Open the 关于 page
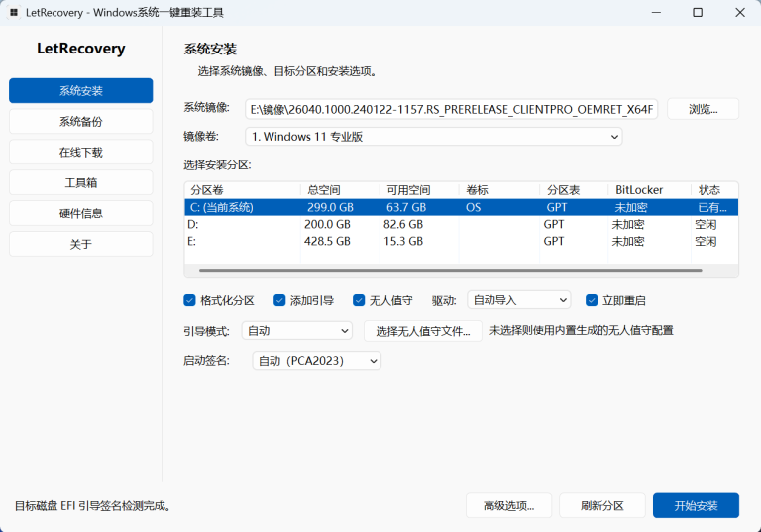 point(80,244)
